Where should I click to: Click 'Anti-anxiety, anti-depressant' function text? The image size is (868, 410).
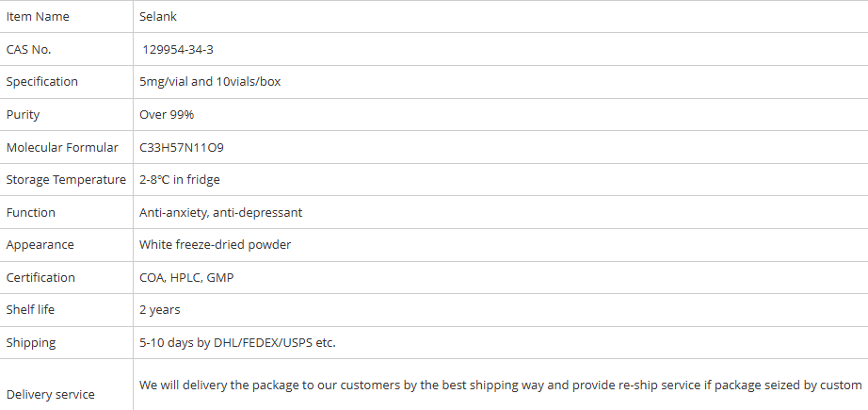click(221, 213)
